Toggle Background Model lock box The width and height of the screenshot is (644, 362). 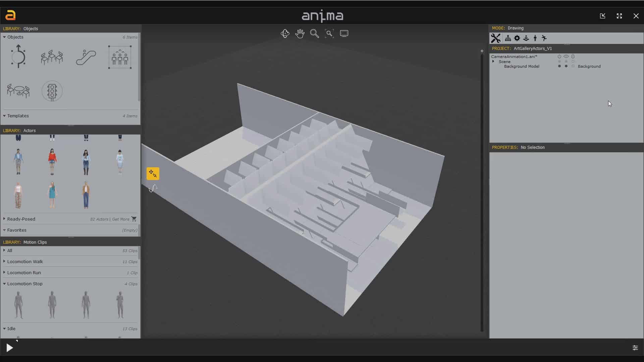[573, 66]
